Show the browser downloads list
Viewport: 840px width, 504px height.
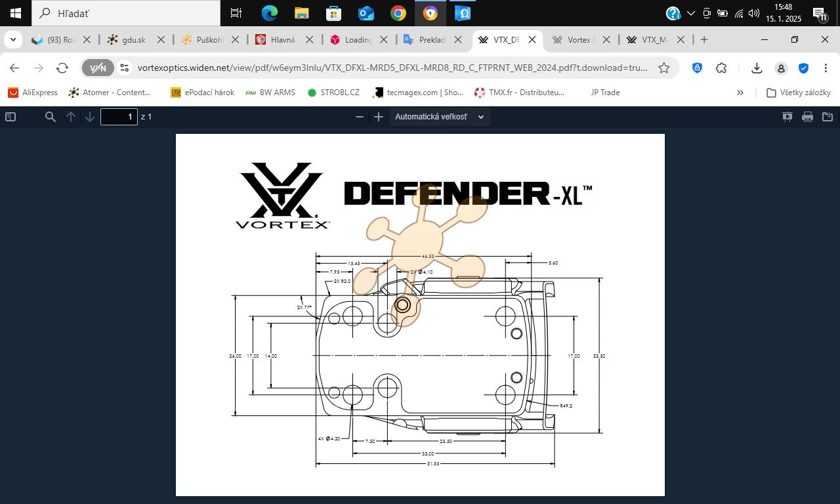click(x=757, y=68)
